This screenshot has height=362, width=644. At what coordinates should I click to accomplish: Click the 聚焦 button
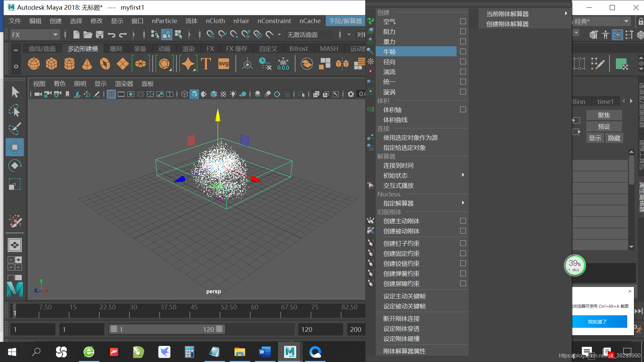tap(604, 115)
